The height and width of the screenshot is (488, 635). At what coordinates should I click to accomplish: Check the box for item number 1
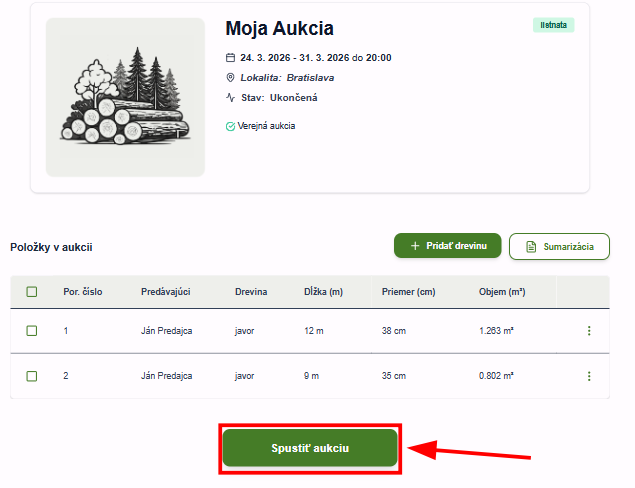tap(32, 330)
